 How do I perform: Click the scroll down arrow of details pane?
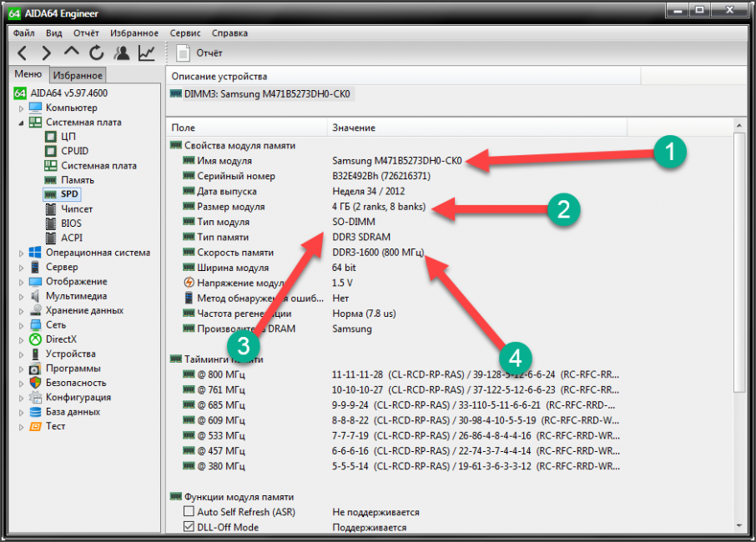[739, 525]
